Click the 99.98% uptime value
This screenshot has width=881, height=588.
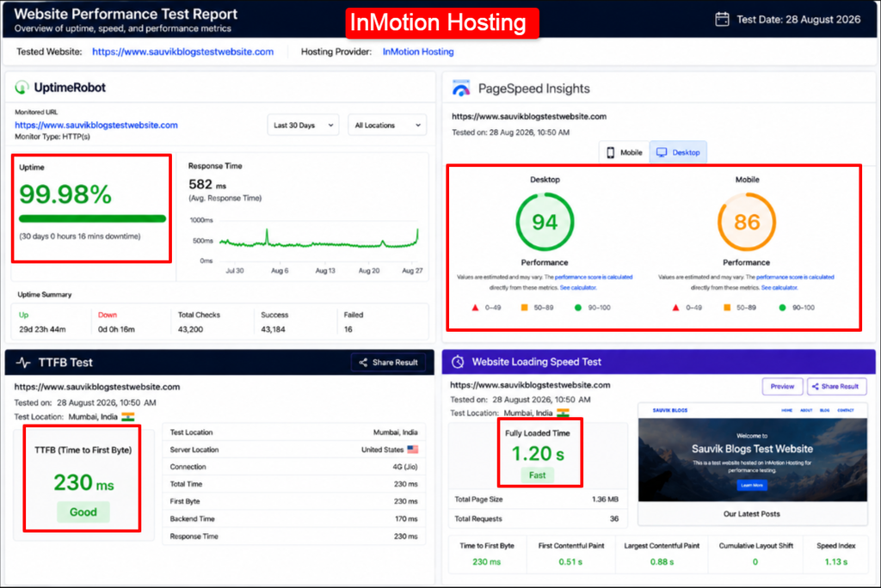pos(65,194)
